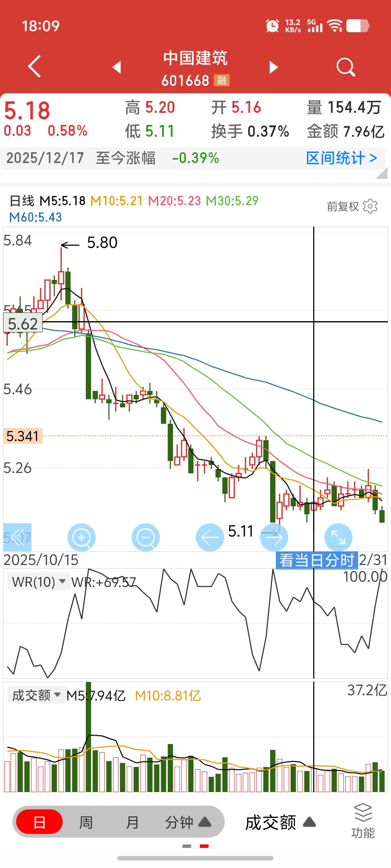Tap volume M10:8.81亿 label
Screen dimensions: 391x868
click(x=168, y=695)
